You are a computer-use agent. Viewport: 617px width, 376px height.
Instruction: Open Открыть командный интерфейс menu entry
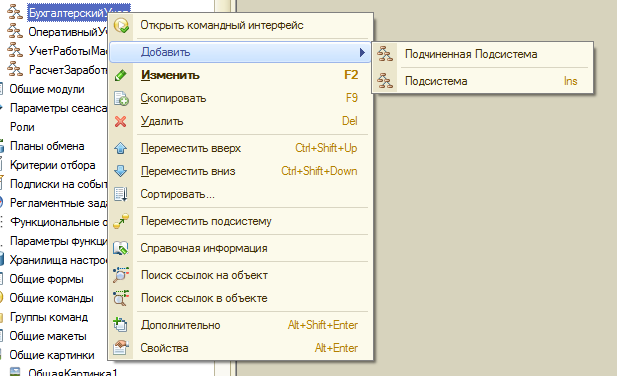(x=241, y=26)
